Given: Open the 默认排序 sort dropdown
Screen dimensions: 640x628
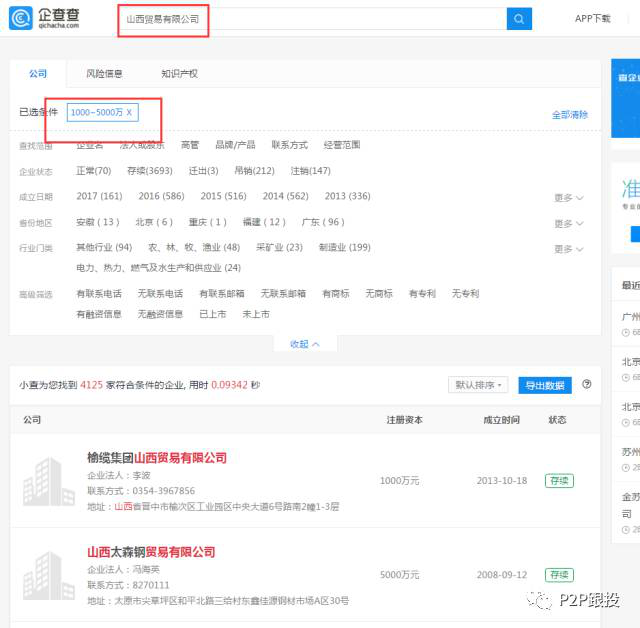Looking at the screenshot, I should click(x=478, y=385).
